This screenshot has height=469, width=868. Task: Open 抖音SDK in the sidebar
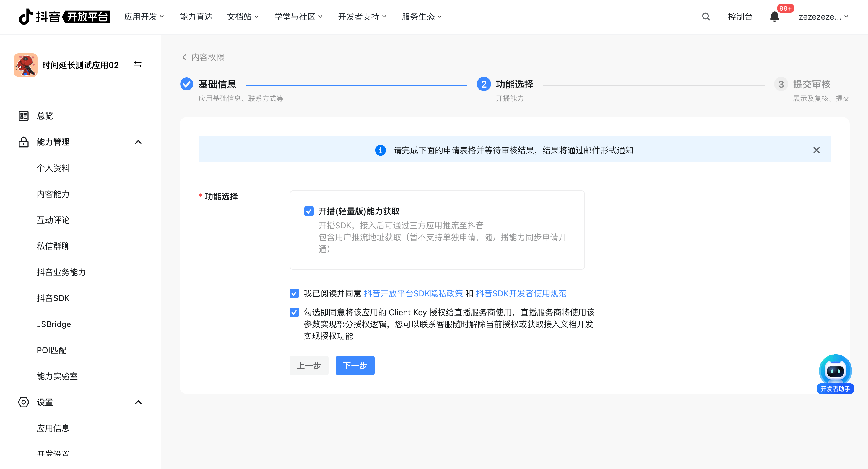point(53,298)
